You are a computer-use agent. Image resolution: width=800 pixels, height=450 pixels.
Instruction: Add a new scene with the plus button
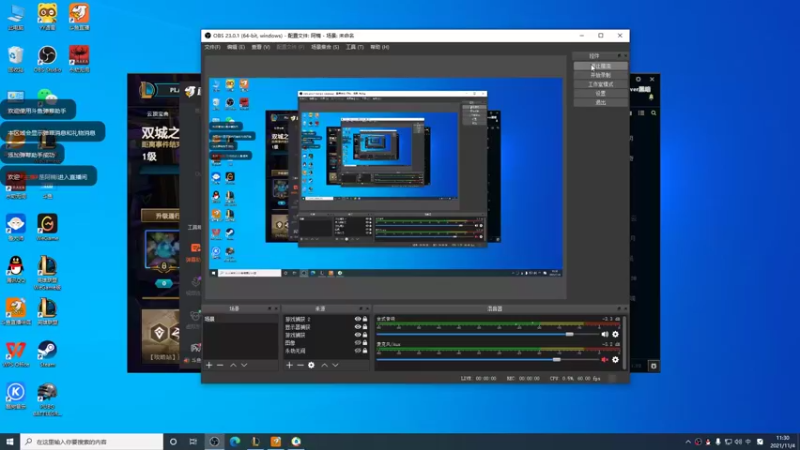(209, 365)
